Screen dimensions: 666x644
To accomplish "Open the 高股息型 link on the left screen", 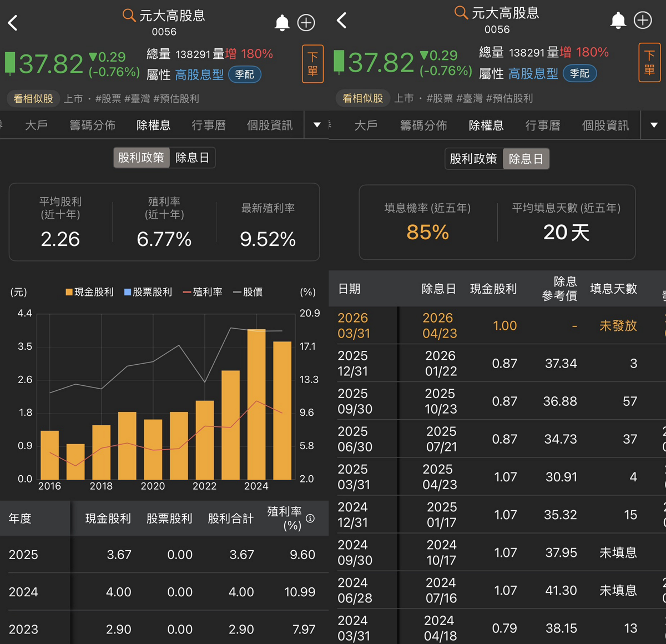I will pyautogui.click(x=199, y=74).
